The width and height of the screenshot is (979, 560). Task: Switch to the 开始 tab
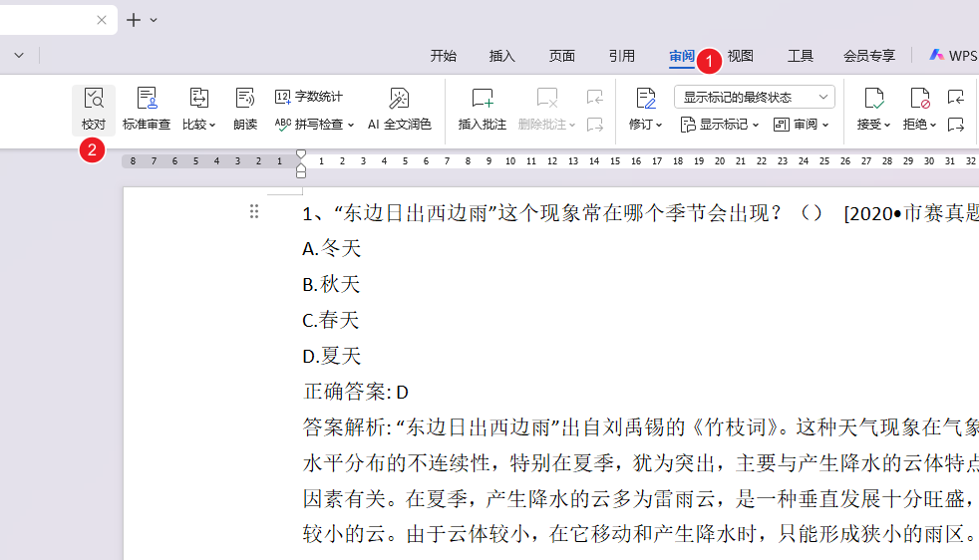(x=444, y=56)
